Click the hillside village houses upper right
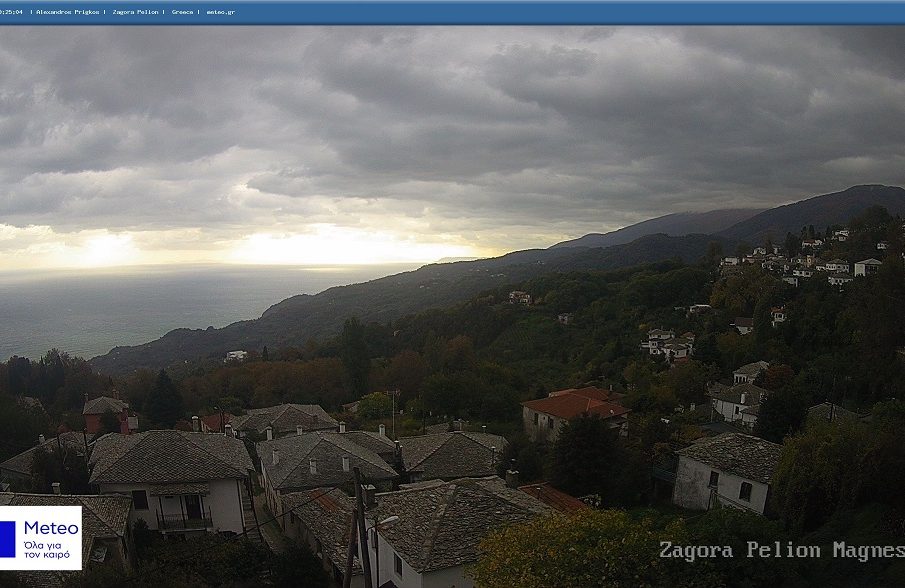This screenshot has height=588, width=905. pyautogui.click(x=800, y=265)
